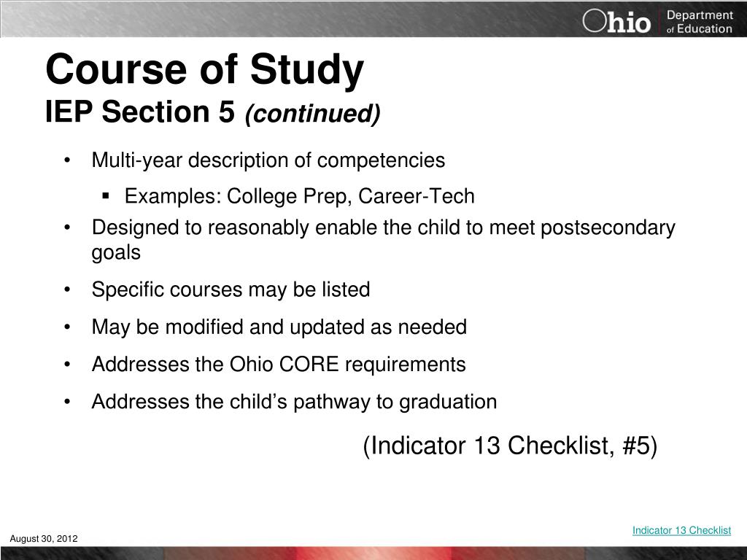Open the Indicator 13 Checklist link
Viewport: 747px width, 560px height.
coord(681,530)
